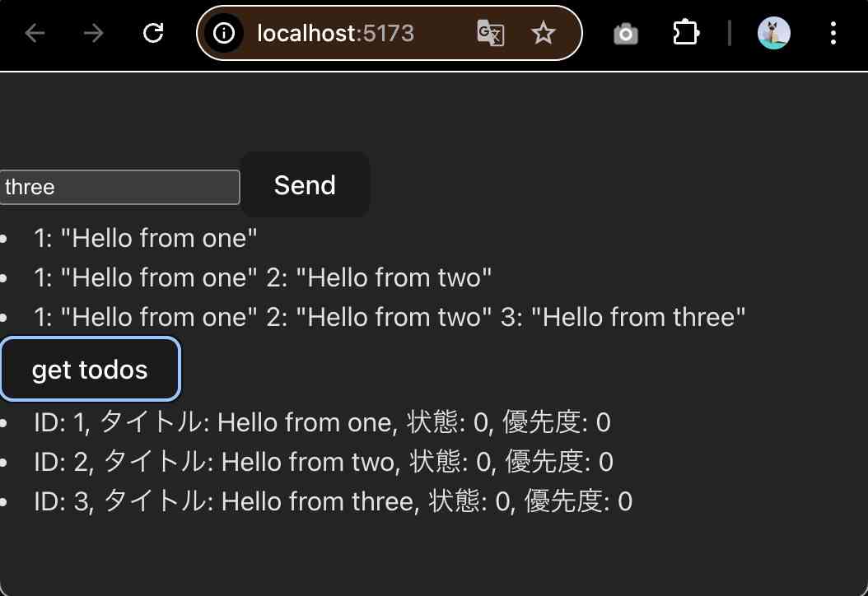Open the profile avatar menu
Screen dimensions: 868x596
click(773, 33)
